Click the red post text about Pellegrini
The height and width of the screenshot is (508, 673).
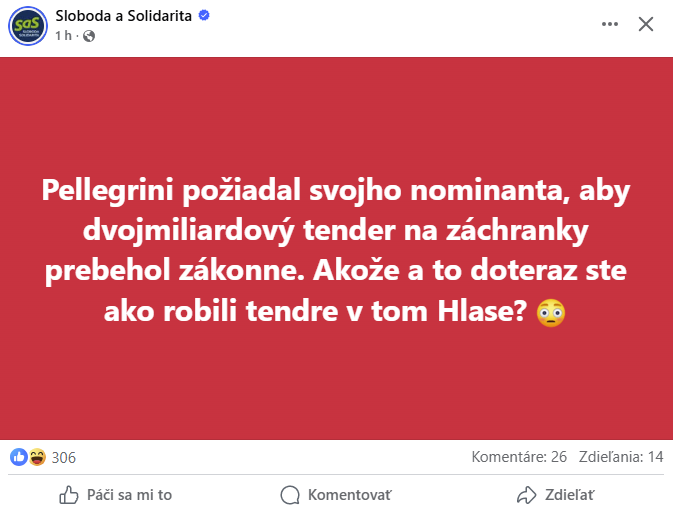336,250
